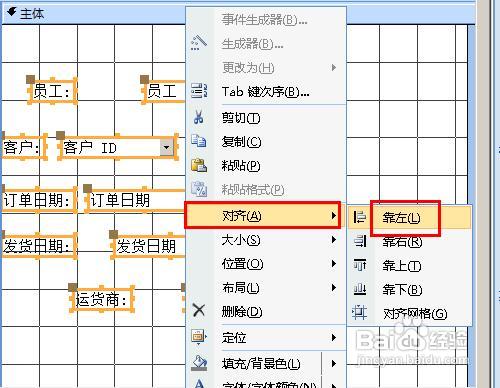Choose 对齐网格(G) option
This screenshot has width=500, height=388.
(x=410, y=314)
